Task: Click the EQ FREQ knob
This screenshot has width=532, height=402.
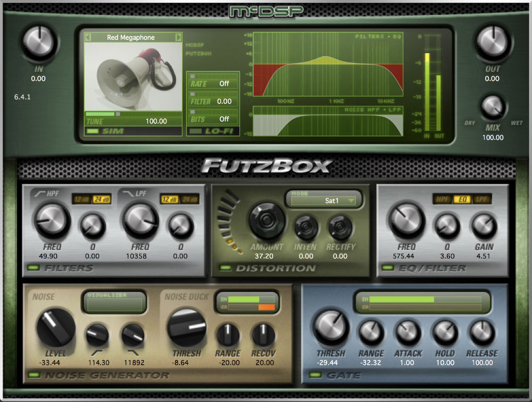Action: pyautogui.click(x=406, y=221)
